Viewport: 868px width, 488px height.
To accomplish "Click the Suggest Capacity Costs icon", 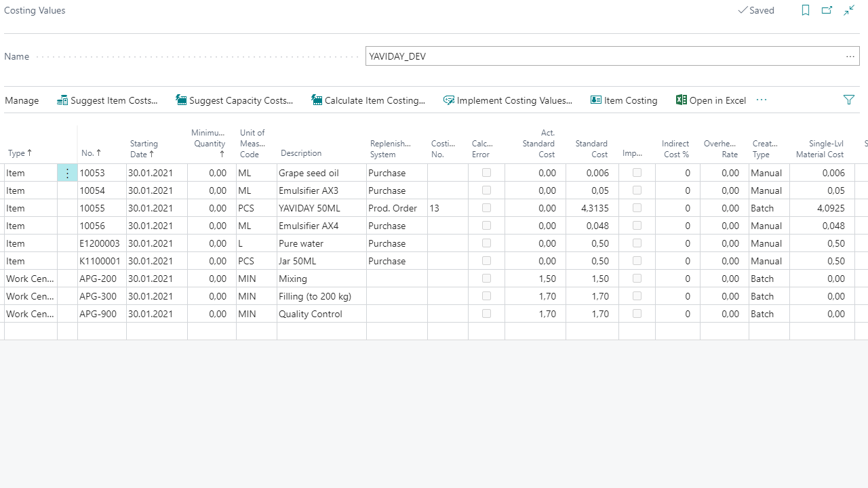I will 181,100.
